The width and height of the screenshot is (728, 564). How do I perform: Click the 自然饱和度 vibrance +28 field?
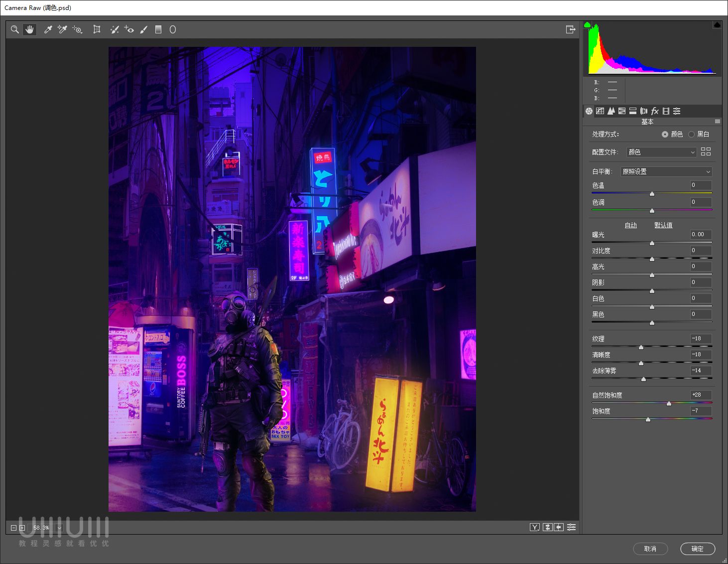pyautogui.click(x=701, y=395)
